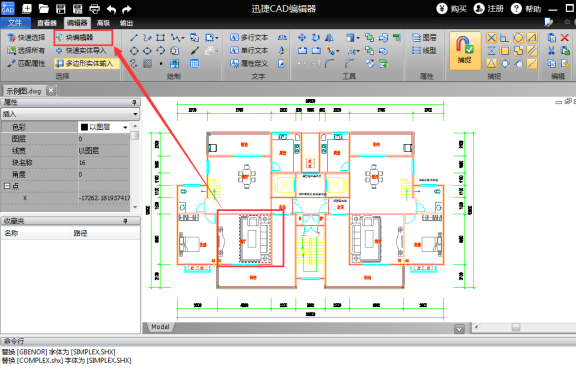The height and width of the screenshot is (370, 576).
Task: Open the folder icon to open file
Action: pyautogui.click(x=44, y=9)
